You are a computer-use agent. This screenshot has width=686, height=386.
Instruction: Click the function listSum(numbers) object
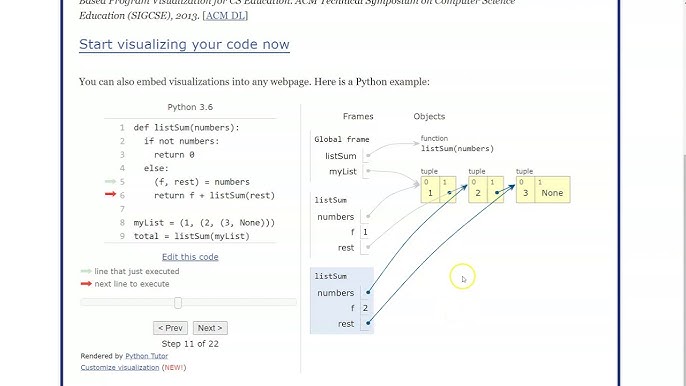457,144
